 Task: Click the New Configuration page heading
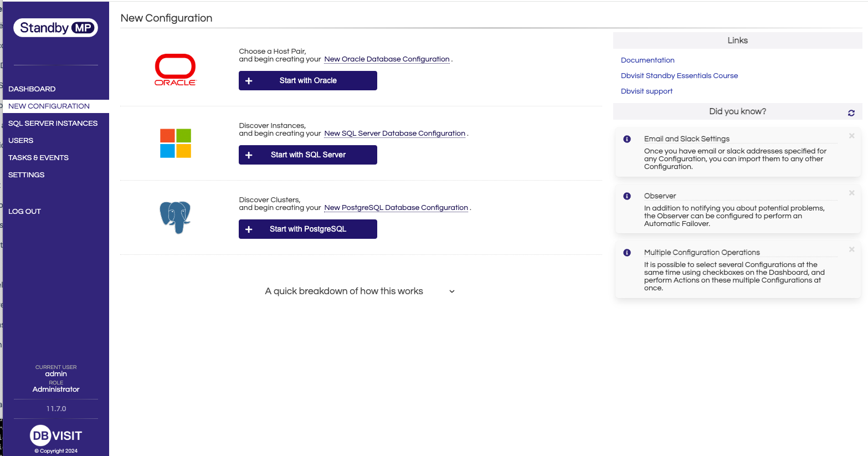[166, 18]
